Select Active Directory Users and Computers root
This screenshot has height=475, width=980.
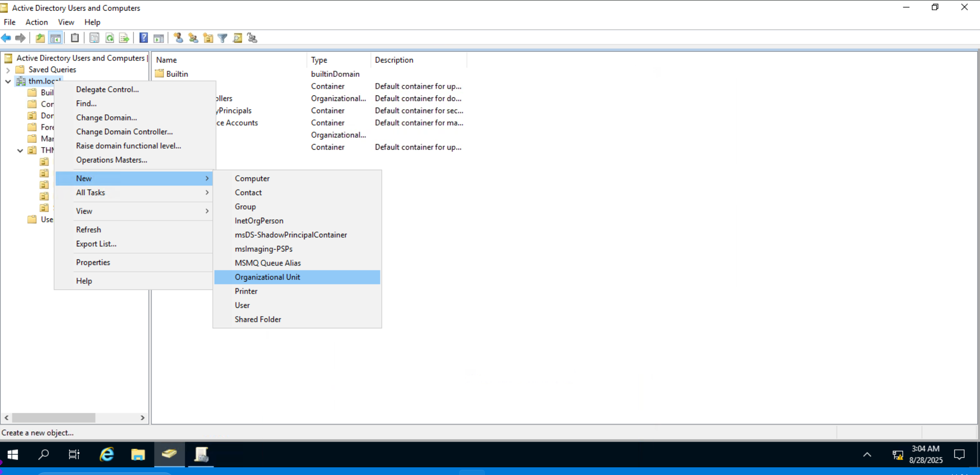(80, 58)
